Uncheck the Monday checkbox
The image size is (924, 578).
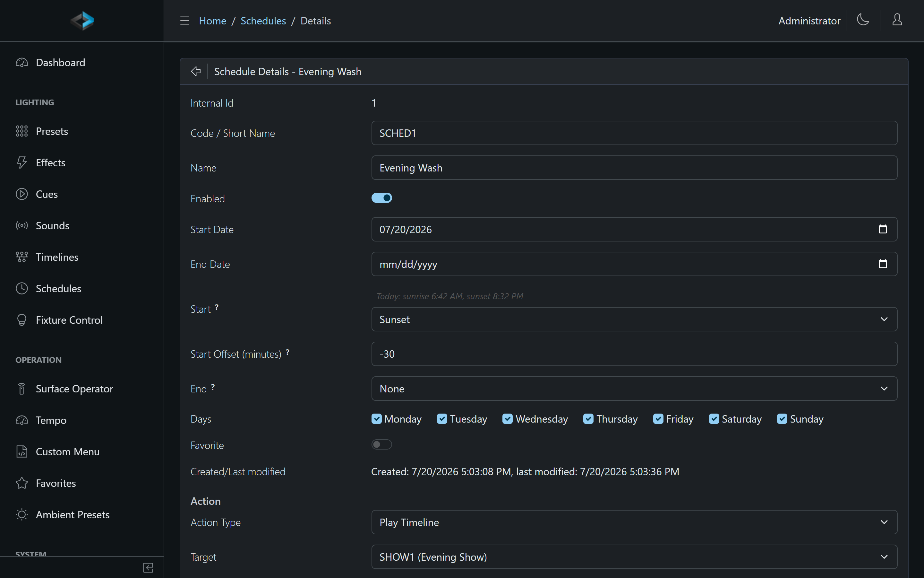pyautogui.click(x=376, y=419)
